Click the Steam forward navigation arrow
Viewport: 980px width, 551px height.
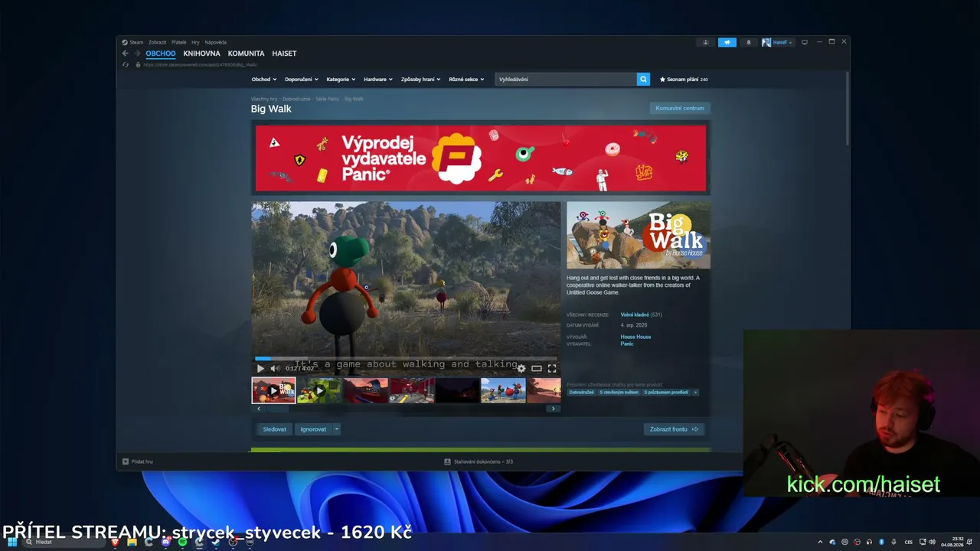[x=137, y=54]
